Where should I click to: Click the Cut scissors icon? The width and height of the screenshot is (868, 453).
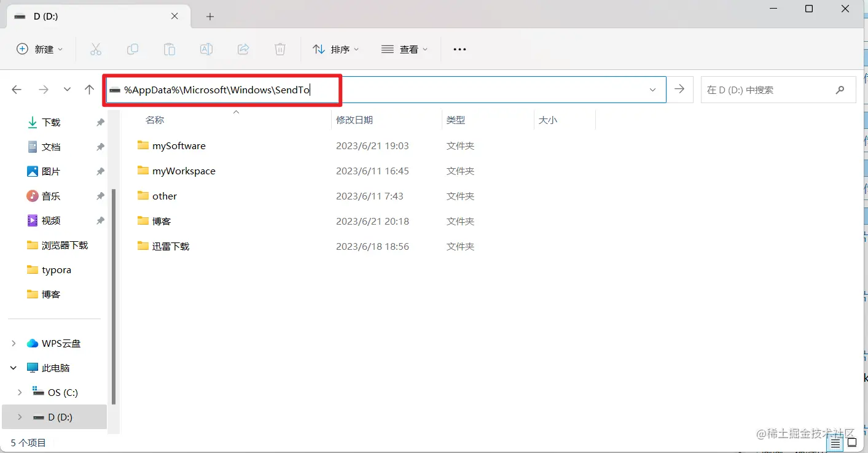click(x=96, y=49)
